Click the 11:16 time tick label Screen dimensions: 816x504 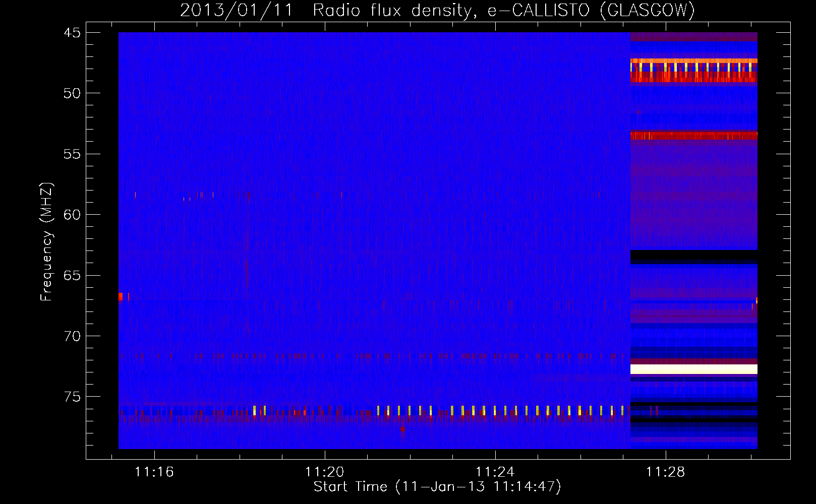tap(154, 472)
